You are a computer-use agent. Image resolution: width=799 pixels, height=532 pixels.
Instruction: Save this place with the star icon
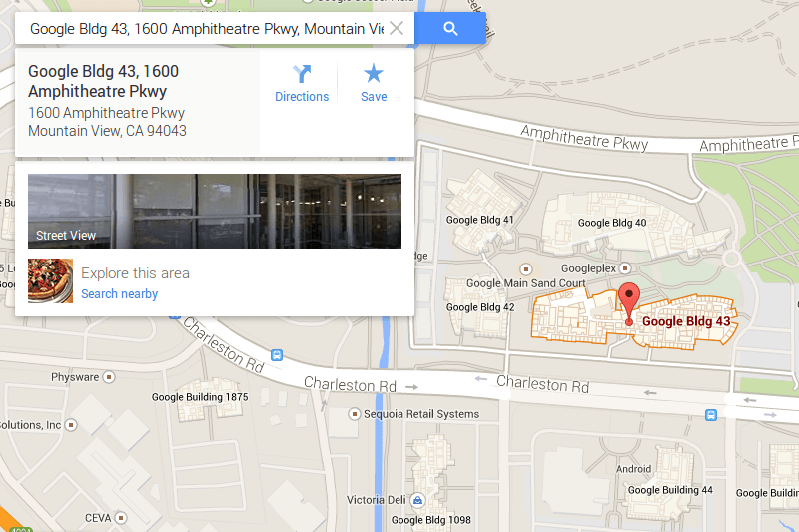pyautogui.click(x=374, y=84)
